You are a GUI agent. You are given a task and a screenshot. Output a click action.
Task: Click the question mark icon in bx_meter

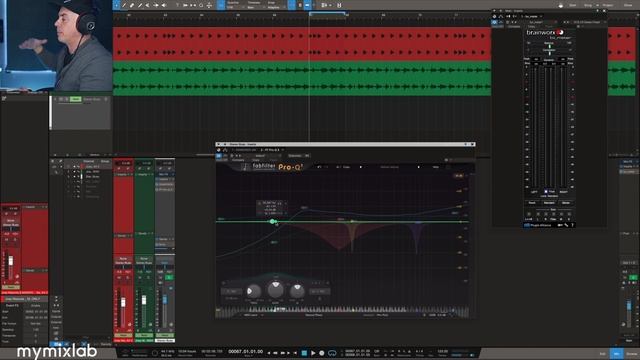[572, 225]
